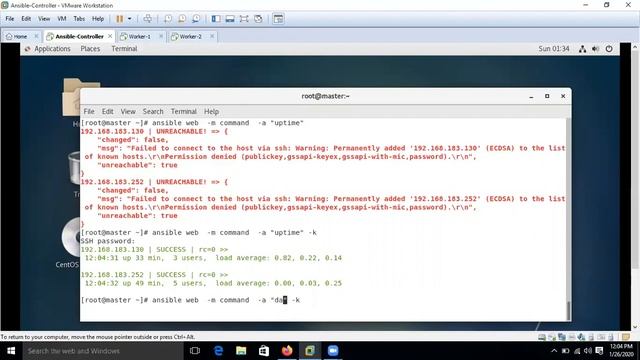The height and width of the screenshot is (360, 640).
Task: Click the Sun 01:34 clock
Action: [553, 49]
